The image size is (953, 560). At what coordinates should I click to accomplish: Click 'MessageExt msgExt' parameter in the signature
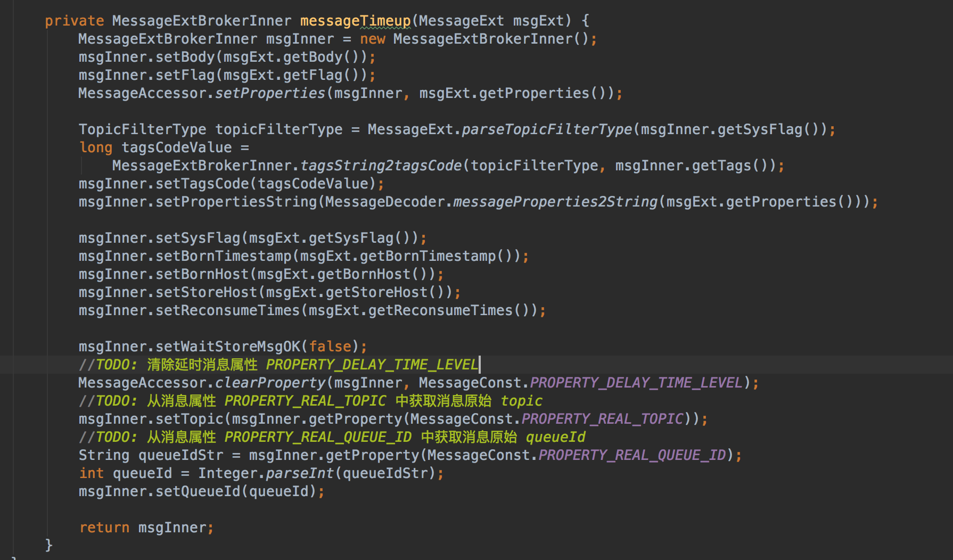click(x=491, y=21)
